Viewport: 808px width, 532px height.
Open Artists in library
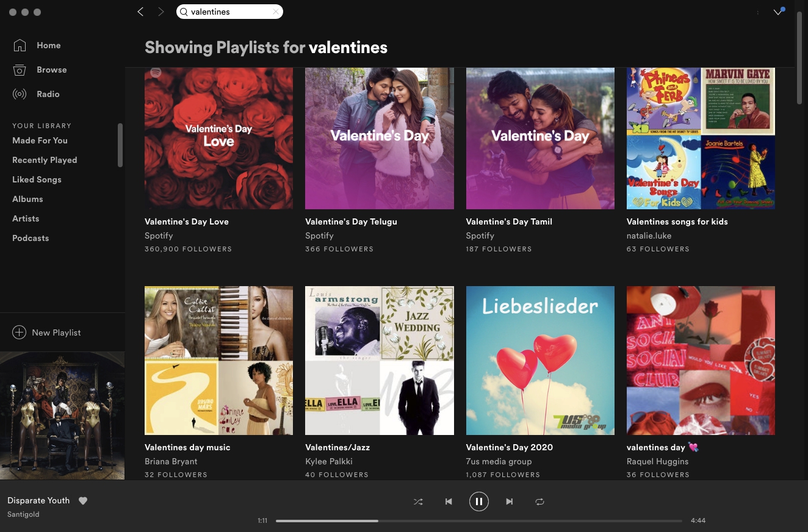(26, 218)
